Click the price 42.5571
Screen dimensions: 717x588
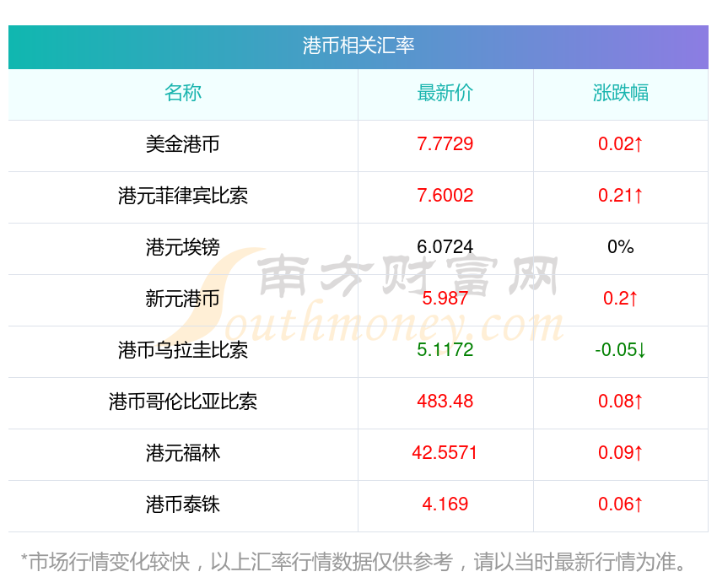coord(445,453)
